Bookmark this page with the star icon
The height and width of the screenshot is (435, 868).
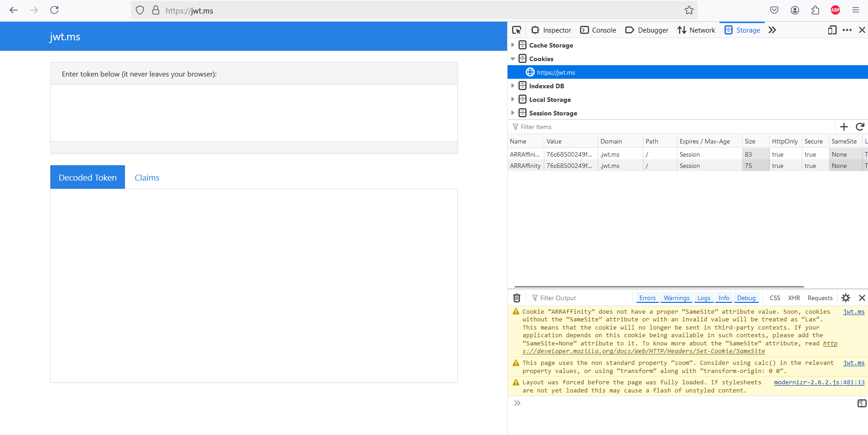pyautogui.click(x=689, y=10)
